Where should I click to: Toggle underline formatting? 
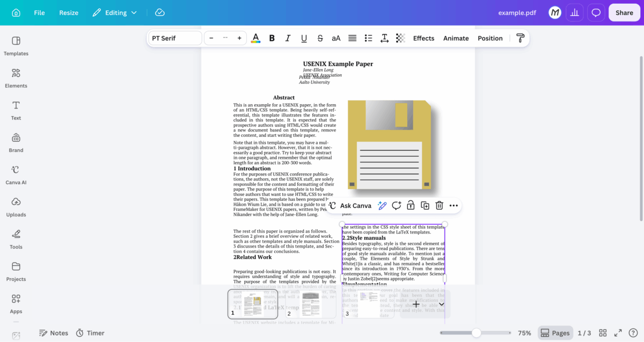[304, 38]
